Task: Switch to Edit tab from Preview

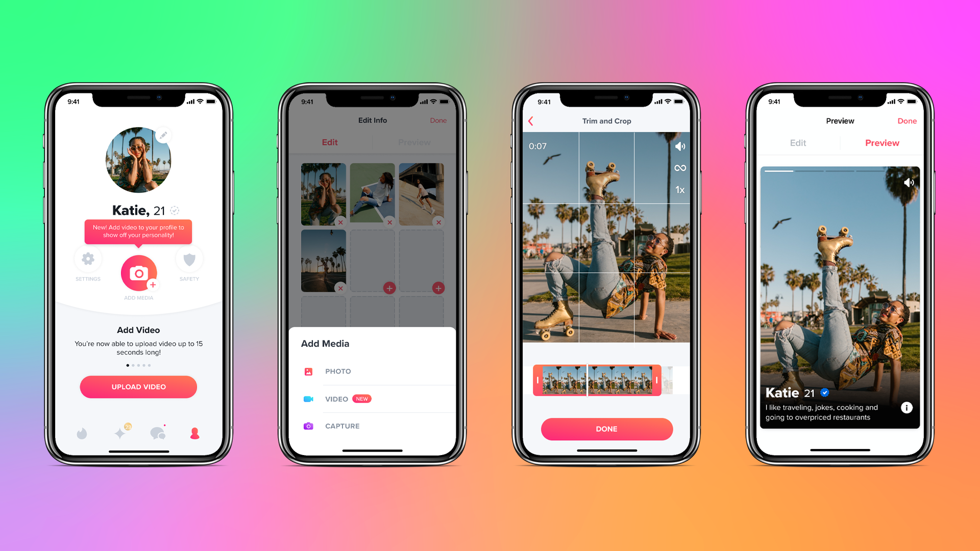Action: pyautogui.click(x=797, y=143)
